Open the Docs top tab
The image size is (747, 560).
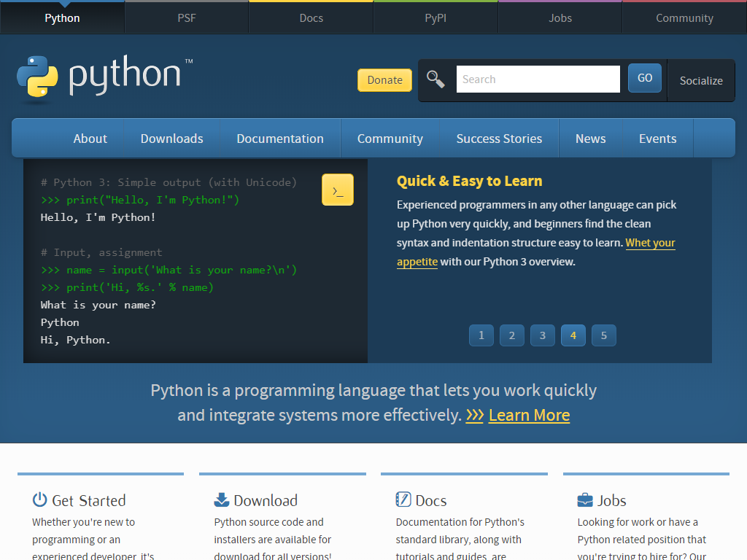[x=311, y=18]
